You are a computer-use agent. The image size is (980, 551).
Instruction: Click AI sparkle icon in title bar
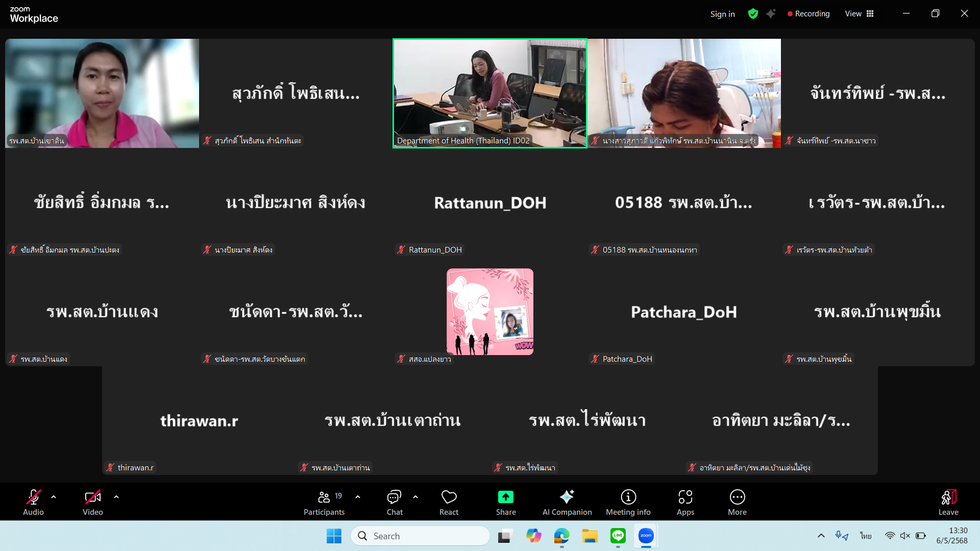pyautogui.click(x=771, y=14)
